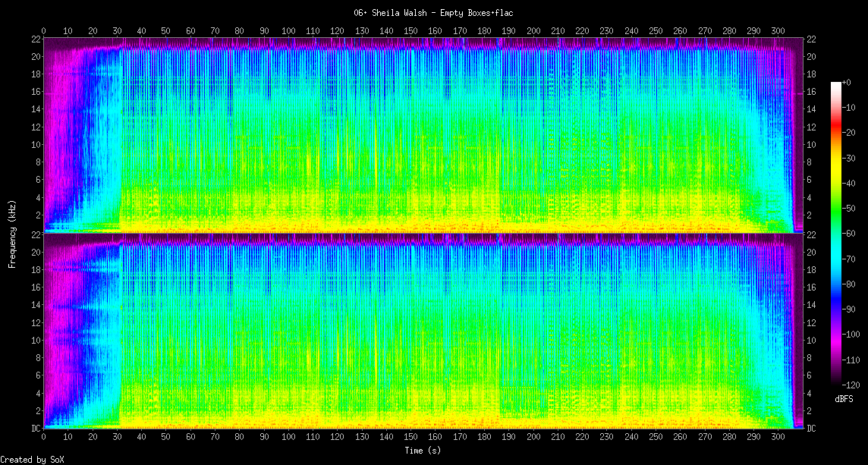Click the 0 tick on the bottom time axis

[43, 438]
